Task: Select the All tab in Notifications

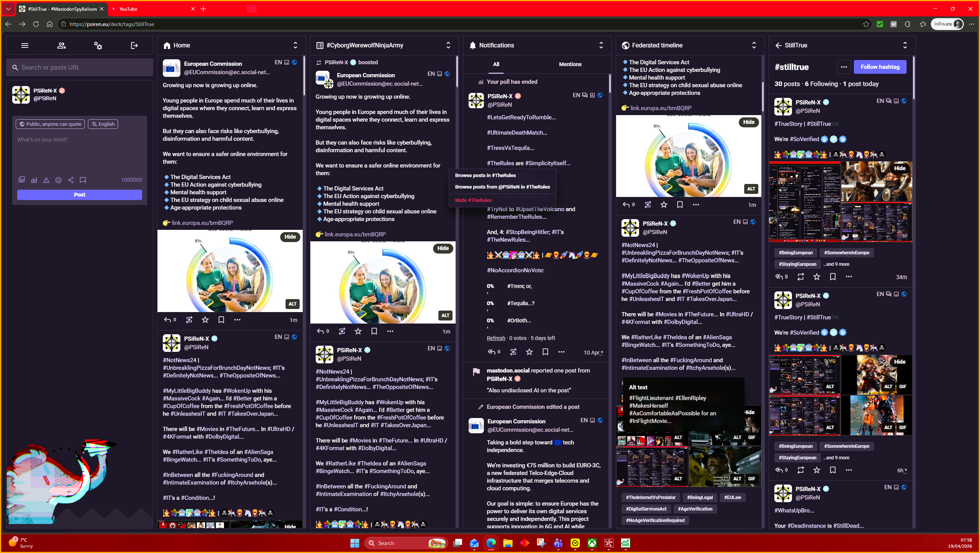Action: [496, 64]
